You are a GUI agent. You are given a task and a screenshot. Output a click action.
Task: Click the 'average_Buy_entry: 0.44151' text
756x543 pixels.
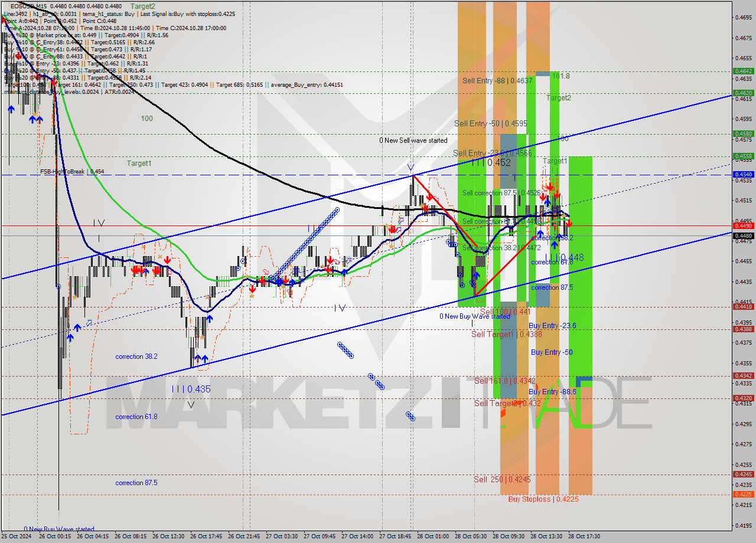click(307, 84)
